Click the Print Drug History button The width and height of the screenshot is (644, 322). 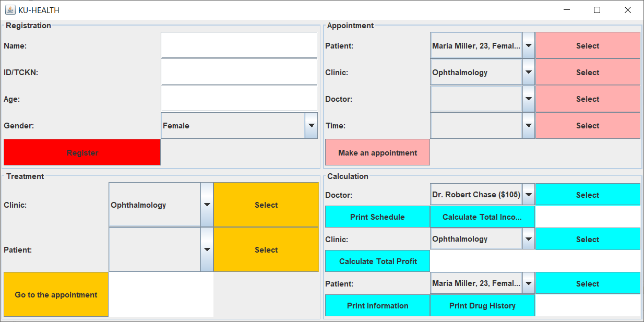point(482,305)
